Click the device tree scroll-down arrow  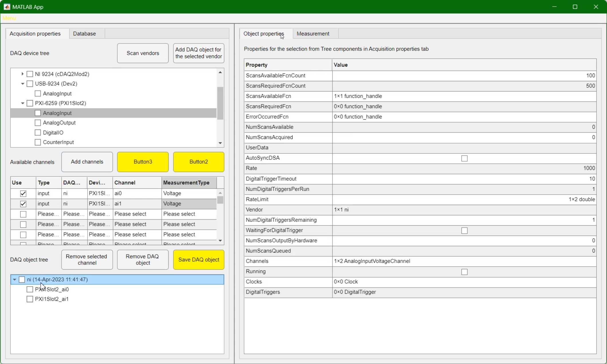point(220,143)
